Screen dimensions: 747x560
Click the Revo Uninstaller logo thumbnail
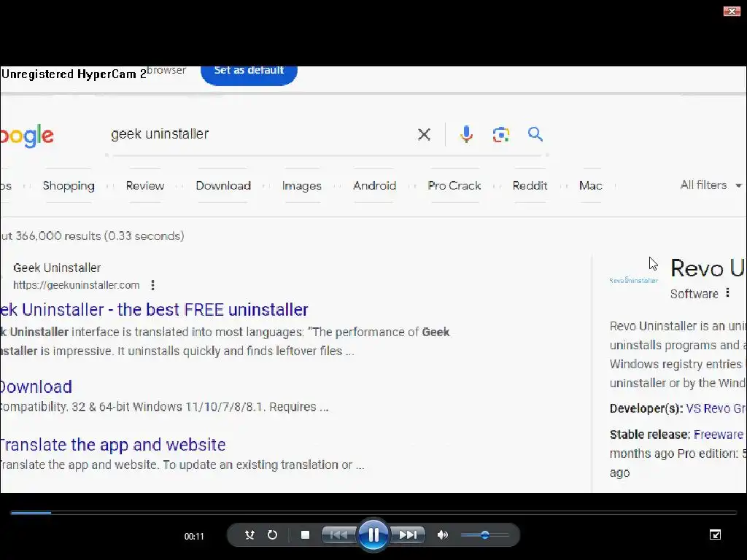coord(634,281)
